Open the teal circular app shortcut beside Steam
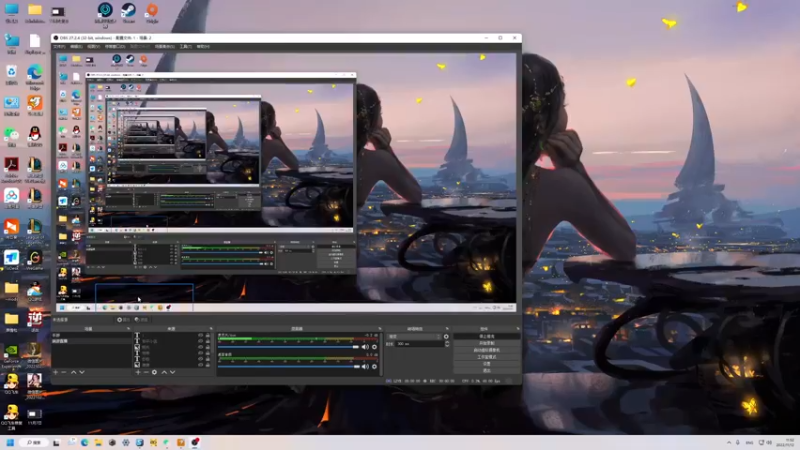 105,14
